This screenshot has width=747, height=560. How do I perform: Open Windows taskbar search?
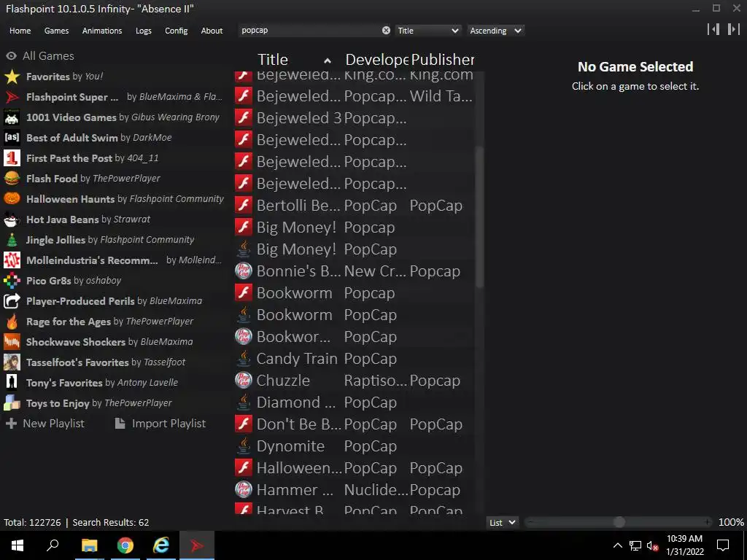(53, 545)
